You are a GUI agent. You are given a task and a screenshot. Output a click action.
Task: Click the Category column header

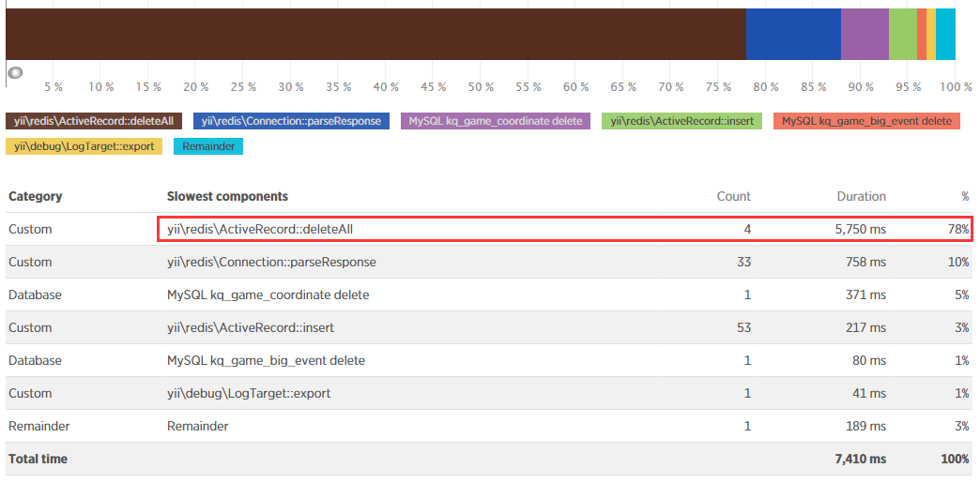[35, 196]
